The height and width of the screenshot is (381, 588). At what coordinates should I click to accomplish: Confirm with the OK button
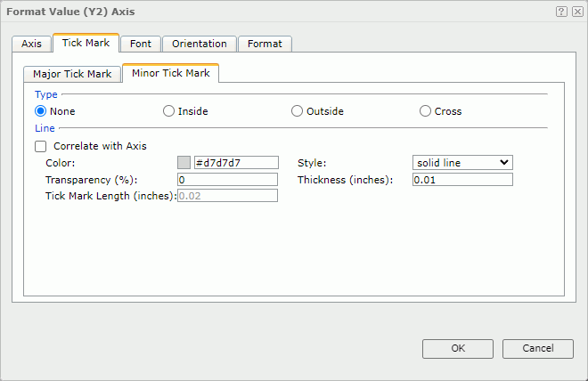click(458, 349)
